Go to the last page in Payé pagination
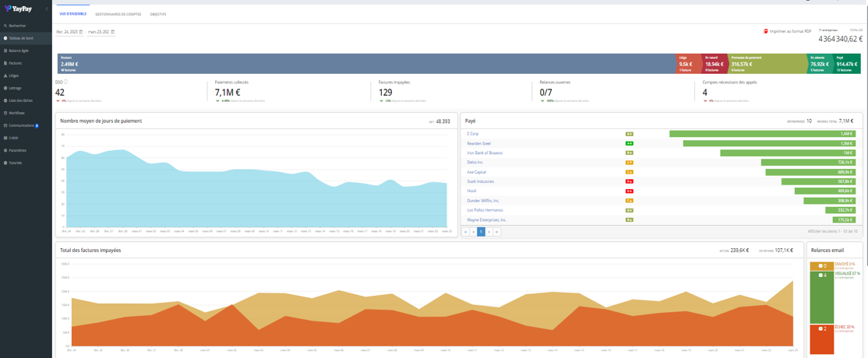 pos(496,232)
